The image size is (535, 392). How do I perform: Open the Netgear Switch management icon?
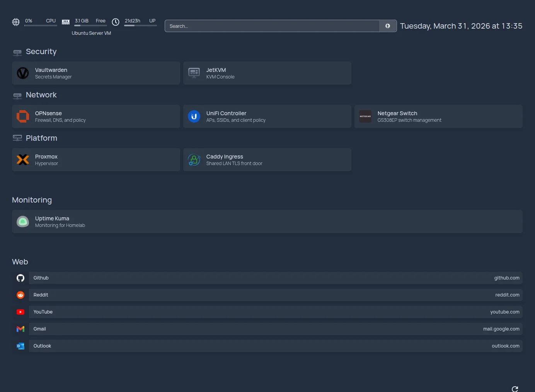[x=365, y=116]
